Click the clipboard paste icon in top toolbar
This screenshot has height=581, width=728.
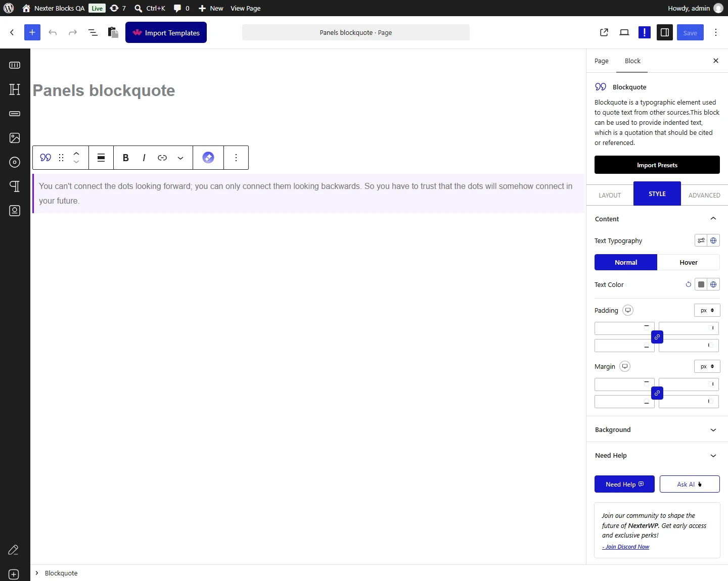coord(113,32)
